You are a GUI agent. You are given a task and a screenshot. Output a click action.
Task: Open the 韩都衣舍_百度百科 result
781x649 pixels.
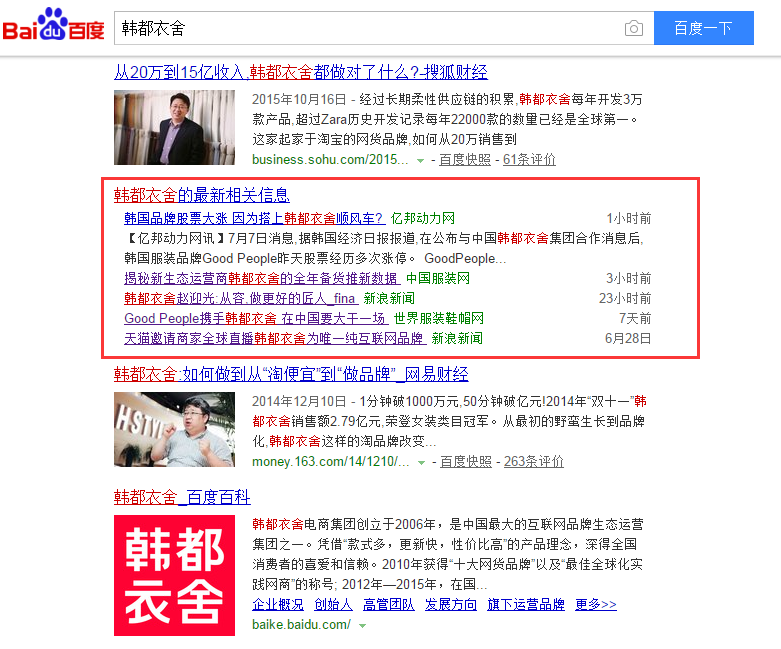182,497
